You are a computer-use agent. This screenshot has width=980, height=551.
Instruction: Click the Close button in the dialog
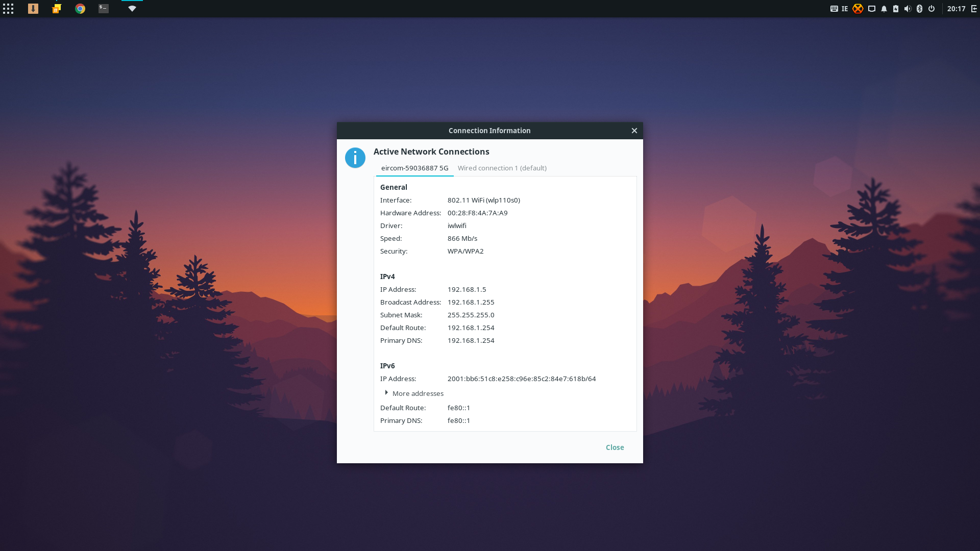(x=615, y=447)
